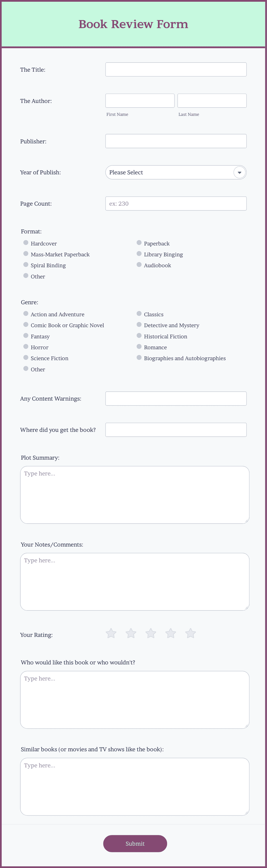Focus the Page Count field
This screenshot has height=868, width=267.
tap(176, 204)
